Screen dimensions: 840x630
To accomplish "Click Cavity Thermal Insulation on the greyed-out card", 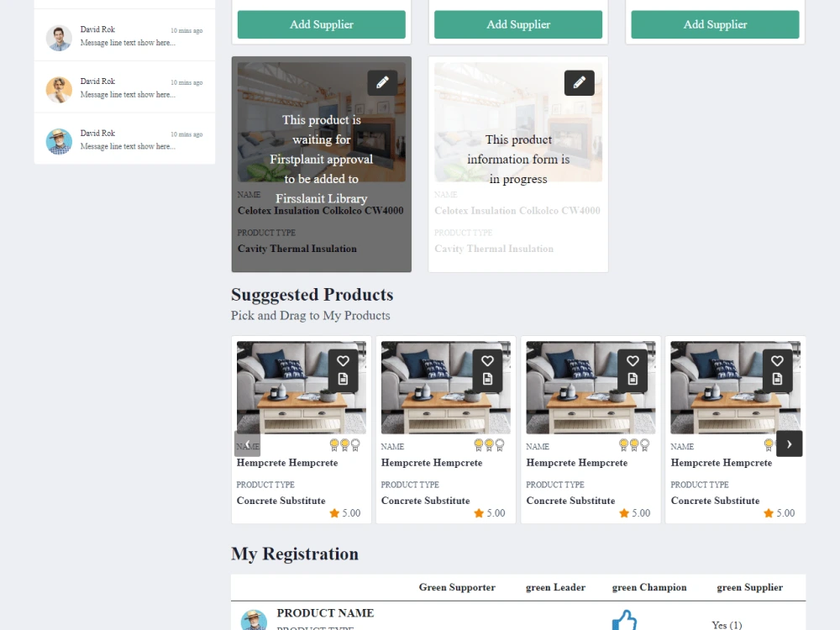I will click(x=297, y=249).
